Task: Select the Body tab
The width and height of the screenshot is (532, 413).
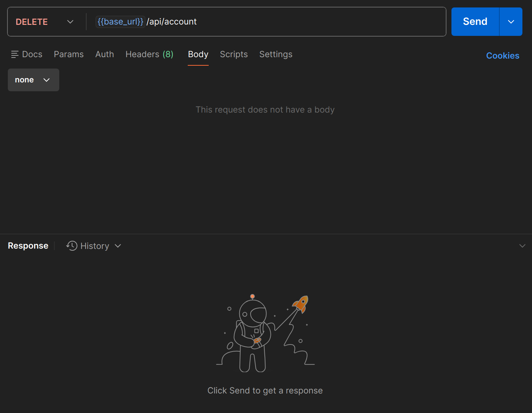Action: coord(198,54)
